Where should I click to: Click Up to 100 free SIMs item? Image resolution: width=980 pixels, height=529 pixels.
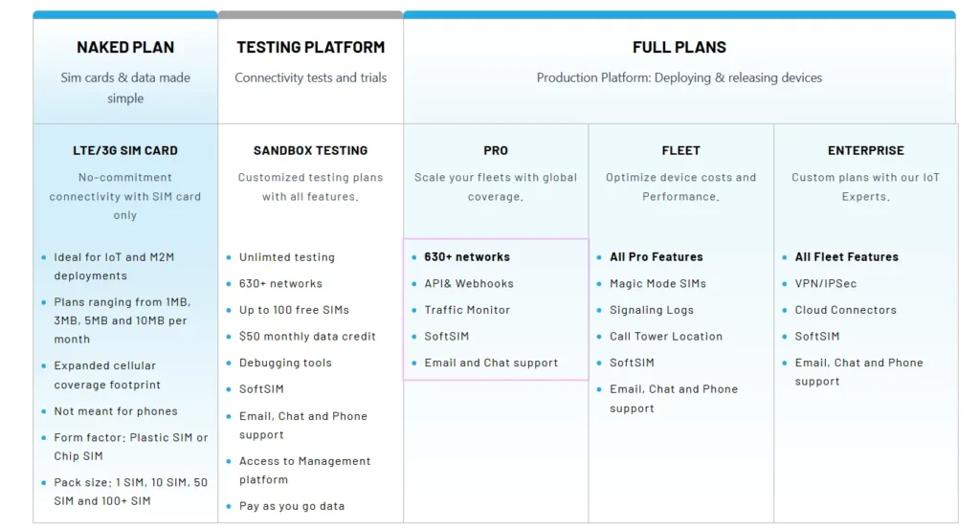[x=294, y=310]
